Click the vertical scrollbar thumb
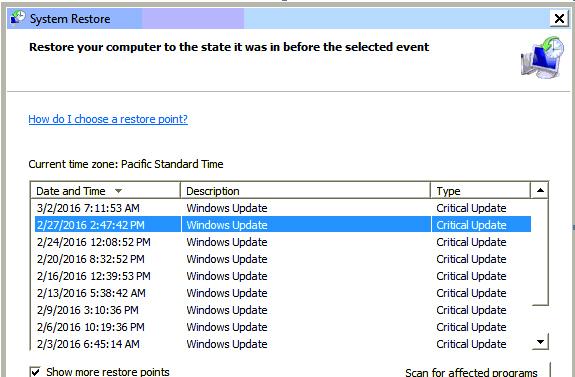 [540, 252]
